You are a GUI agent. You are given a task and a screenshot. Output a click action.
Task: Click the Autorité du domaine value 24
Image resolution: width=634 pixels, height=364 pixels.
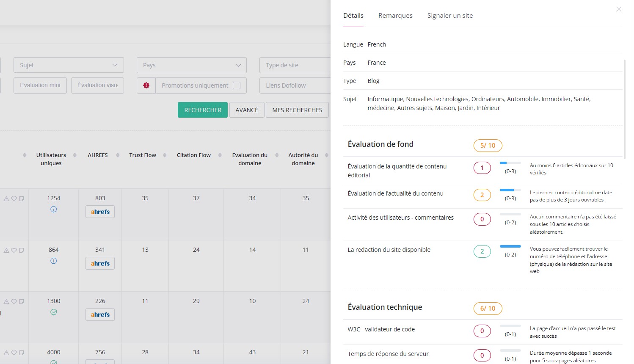[306, 301]
